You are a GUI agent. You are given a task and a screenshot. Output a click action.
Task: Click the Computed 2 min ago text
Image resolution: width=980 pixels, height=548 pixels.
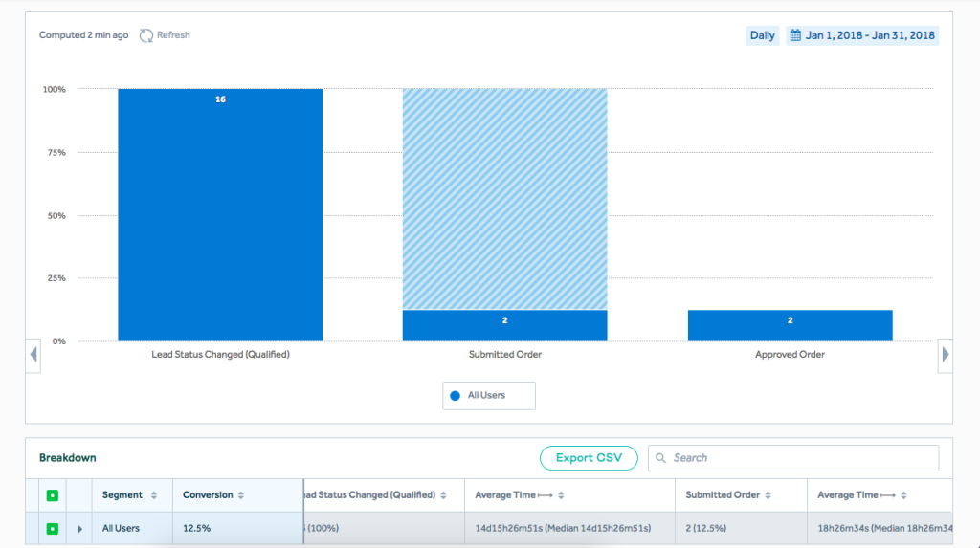coord(84,35)
